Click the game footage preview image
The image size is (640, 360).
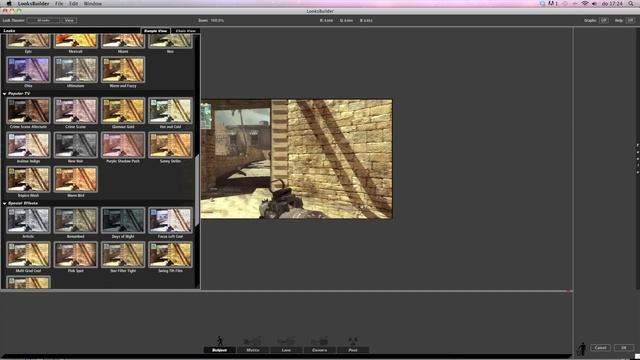point(296,159)
